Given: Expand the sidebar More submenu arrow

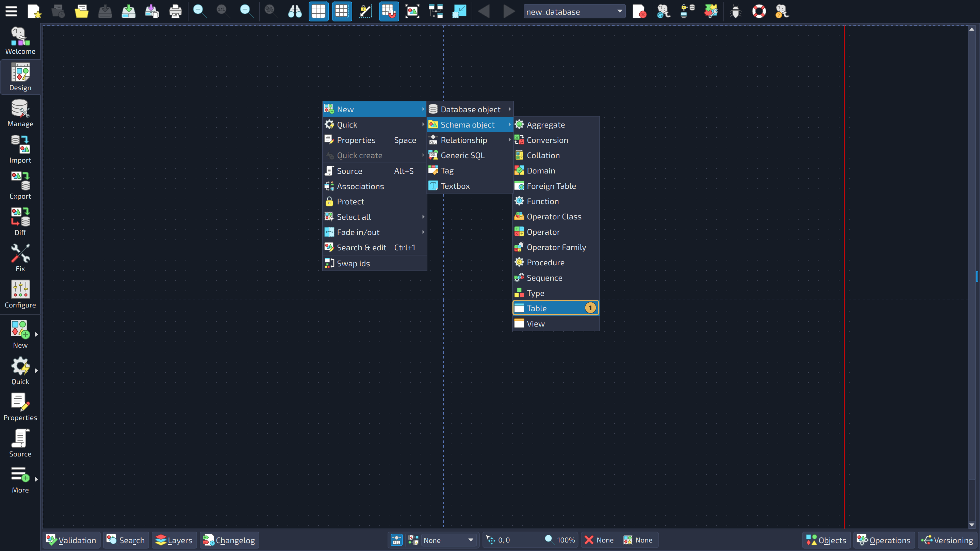Looking at the screenshot, I should coord(36,479).
